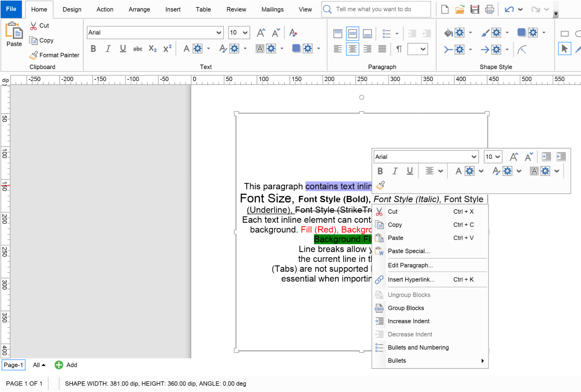Click the shape rotation handle circle
Screen dimensions: 581x392
362,97
